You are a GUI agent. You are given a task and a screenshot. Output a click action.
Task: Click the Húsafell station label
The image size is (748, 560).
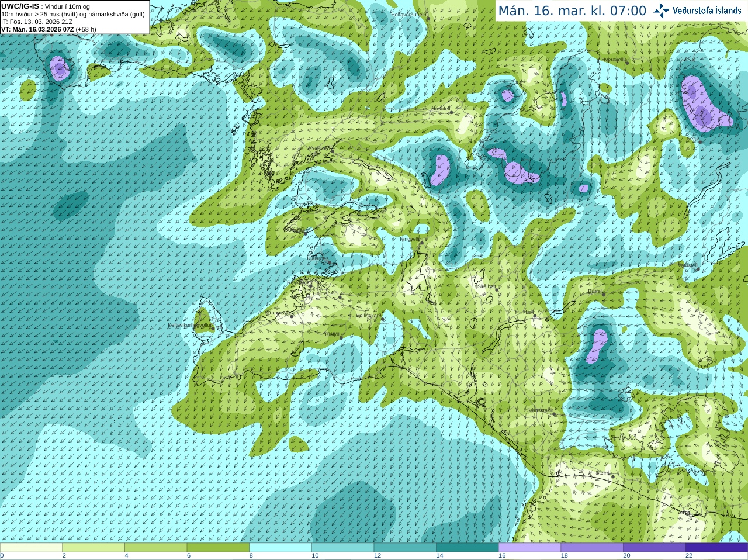click(x=441, y=109)
